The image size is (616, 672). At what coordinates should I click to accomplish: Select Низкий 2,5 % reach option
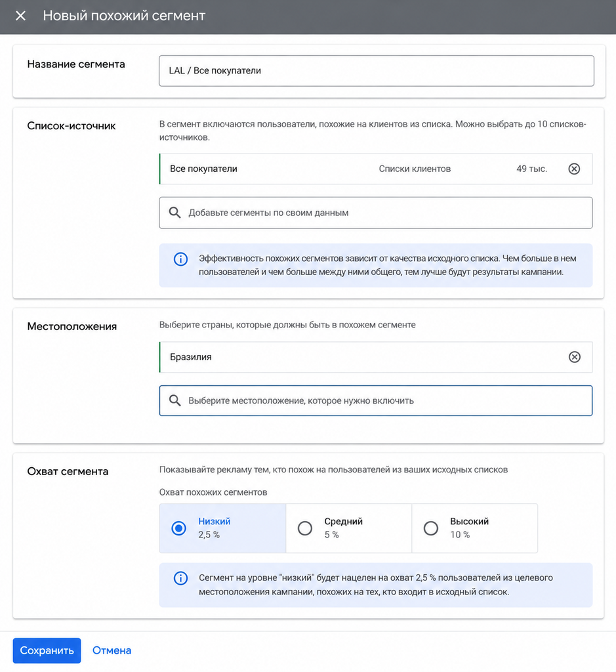pyautogui.click(x=222, y=528)
